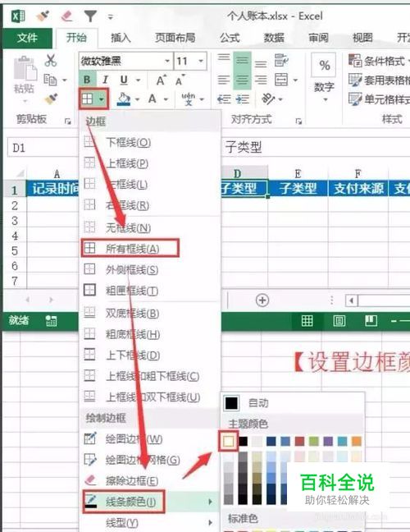
Task: Choose 下框线(O) from borders menu
Action: 149,142
